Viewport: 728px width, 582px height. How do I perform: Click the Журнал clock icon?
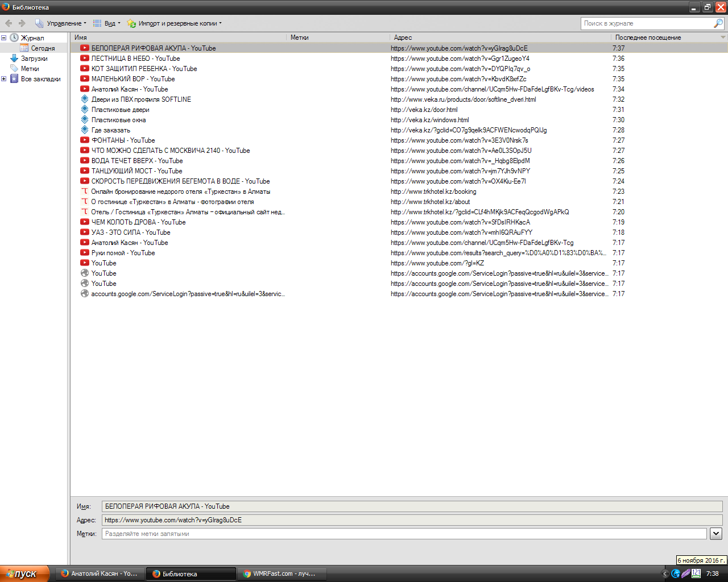tap(14, 38)
